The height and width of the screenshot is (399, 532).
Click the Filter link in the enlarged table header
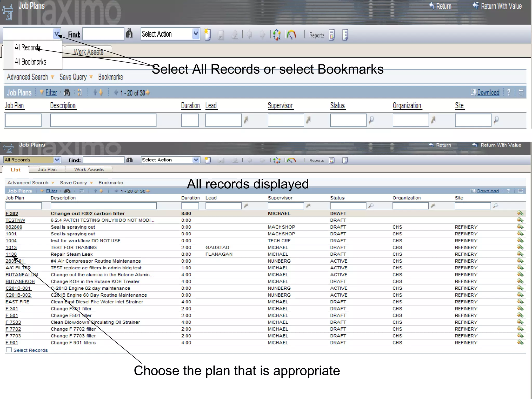[51, 92]
